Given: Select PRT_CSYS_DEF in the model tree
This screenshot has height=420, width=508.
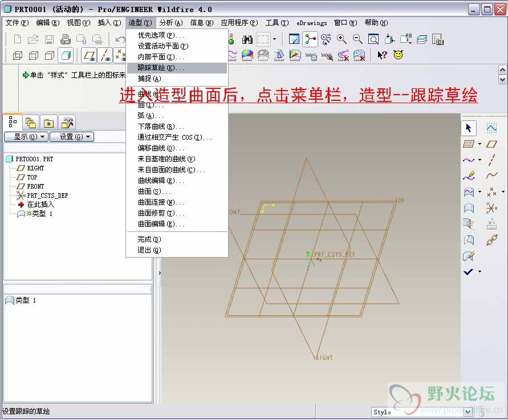Looking at the screenshot, I should 47,195.
